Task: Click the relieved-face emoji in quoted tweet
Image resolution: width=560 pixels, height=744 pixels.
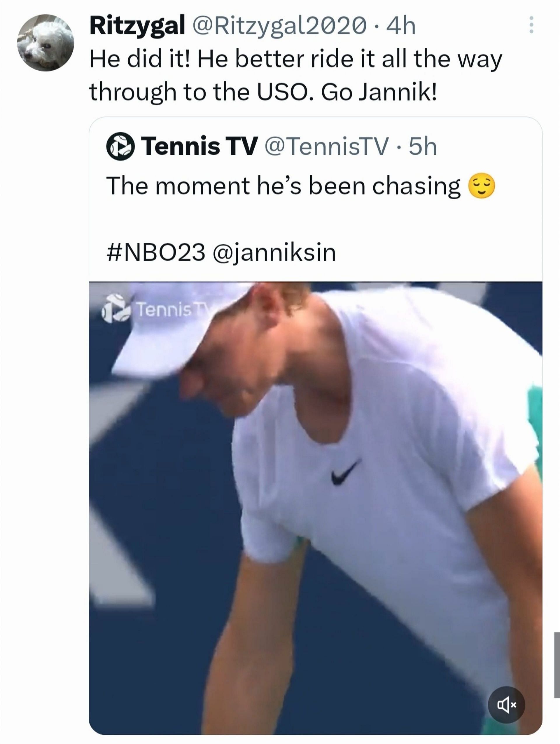Action: [482, 186]
